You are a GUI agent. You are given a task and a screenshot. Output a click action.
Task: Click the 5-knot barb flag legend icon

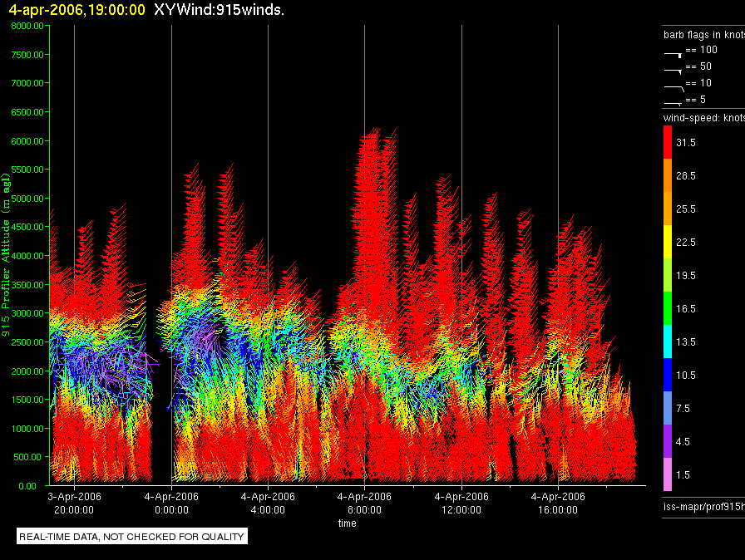click(x=673, y=103)
